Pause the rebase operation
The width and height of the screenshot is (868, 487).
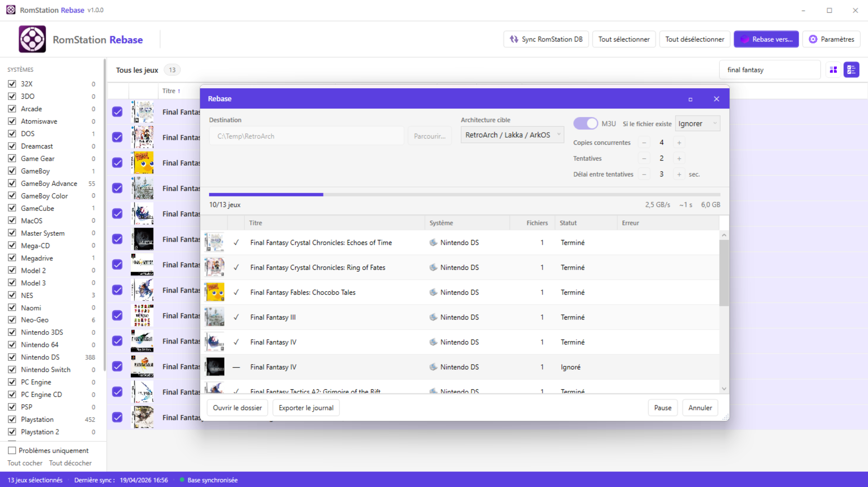pyautogui.click(x=663, y=408)
